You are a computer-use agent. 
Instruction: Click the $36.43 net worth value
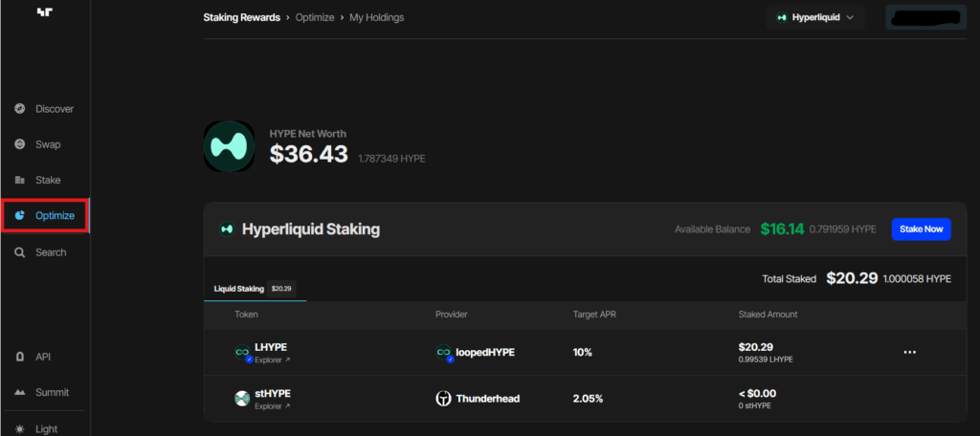[x=309, y=154]
